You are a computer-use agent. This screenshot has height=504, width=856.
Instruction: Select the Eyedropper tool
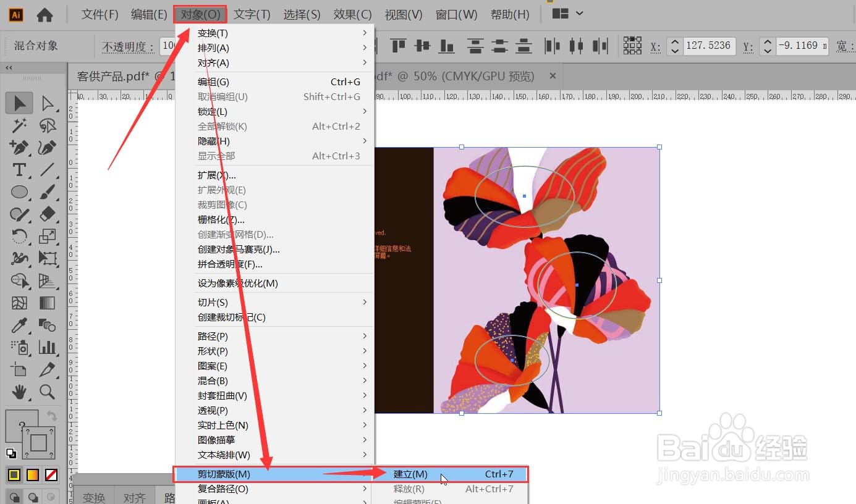click(19, 325)
